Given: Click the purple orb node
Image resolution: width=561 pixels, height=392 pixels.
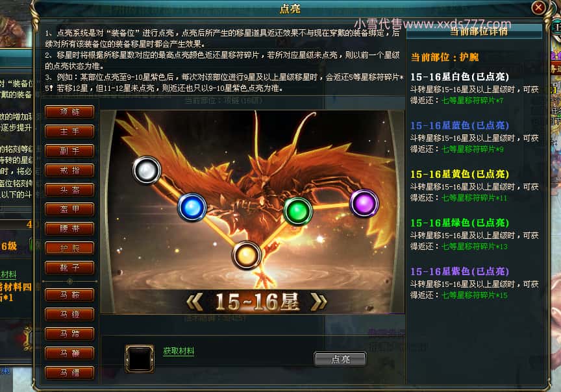Looking at the screenshot, I should 364,203.
